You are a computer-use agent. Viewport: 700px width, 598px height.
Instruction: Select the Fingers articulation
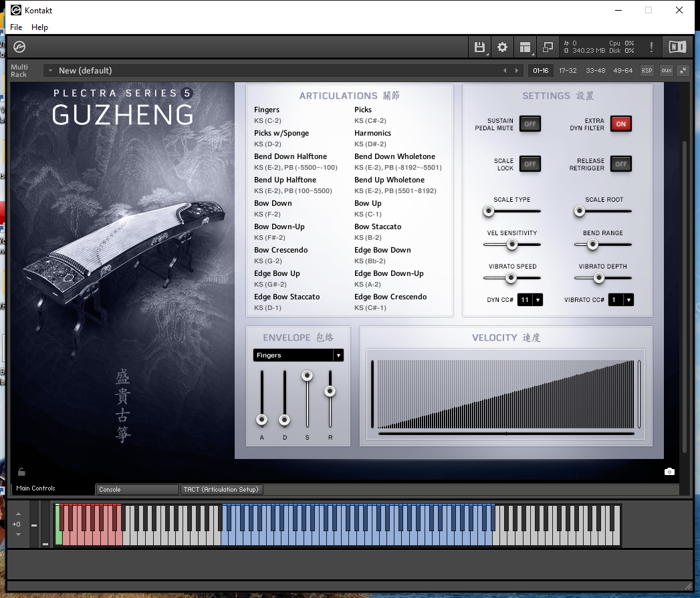pos(267,110)
